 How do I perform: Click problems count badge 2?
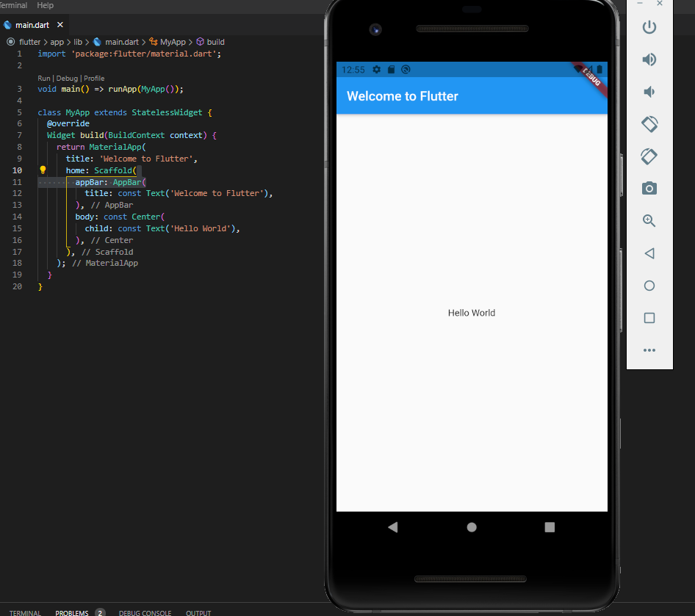point(100,612)
